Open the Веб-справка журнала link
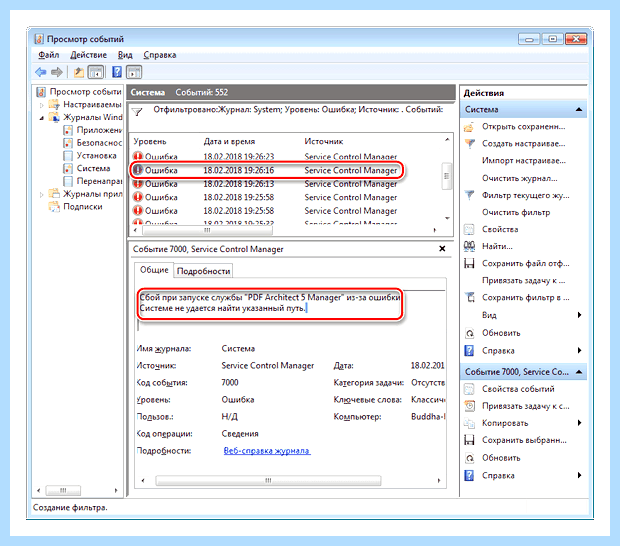The image size is (620, 546). [267, 451]
